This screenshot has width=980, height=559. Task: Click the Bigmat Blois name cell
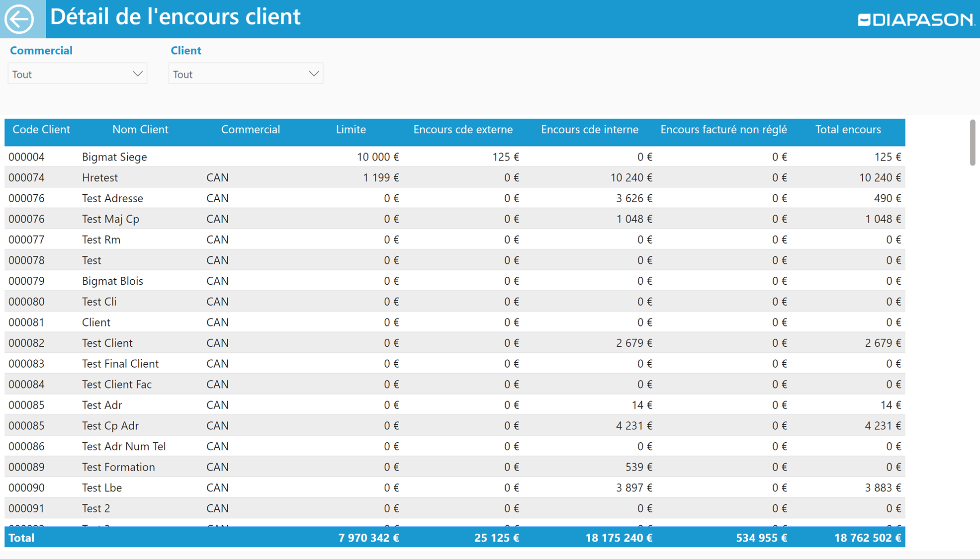[112, 281]
